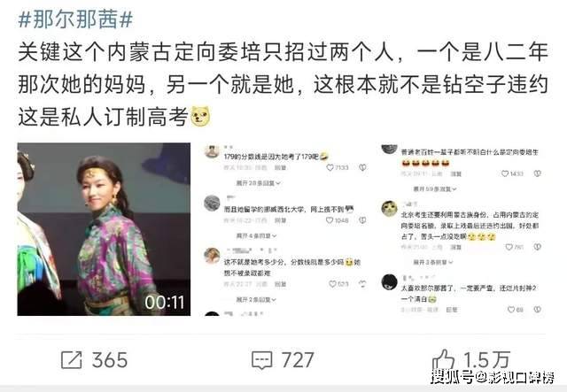The image size is (567, 392).
Task: Open the #那尔那茜# hashtag topic
Action: click(x=75, y=19)
